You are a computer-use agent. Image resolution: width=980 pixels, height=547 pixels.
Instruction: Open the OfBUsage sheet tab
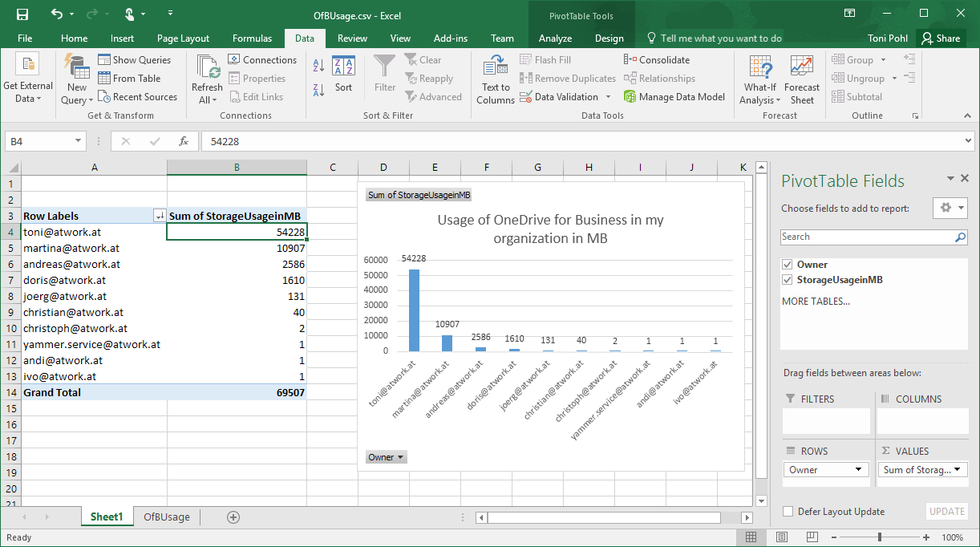click(167, 517)
